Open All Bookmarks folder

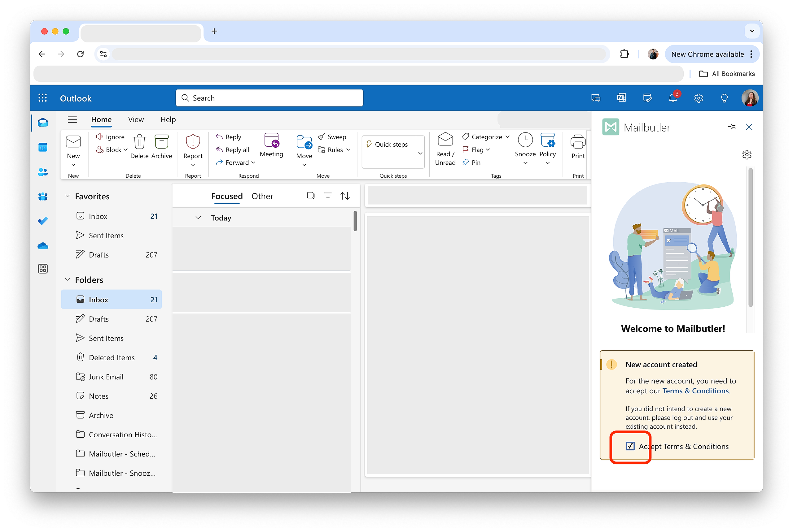click(x=727, y=74)
